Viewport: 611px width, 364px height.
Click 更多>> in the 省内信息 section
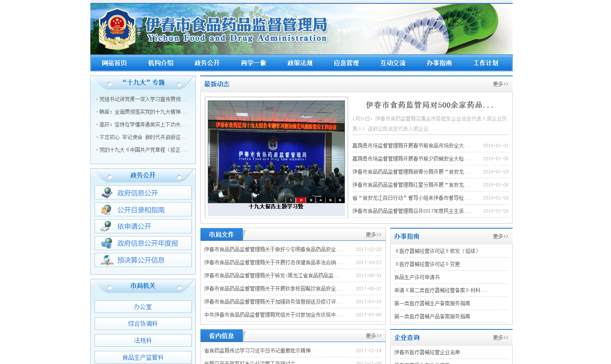(x=373, y=336)
